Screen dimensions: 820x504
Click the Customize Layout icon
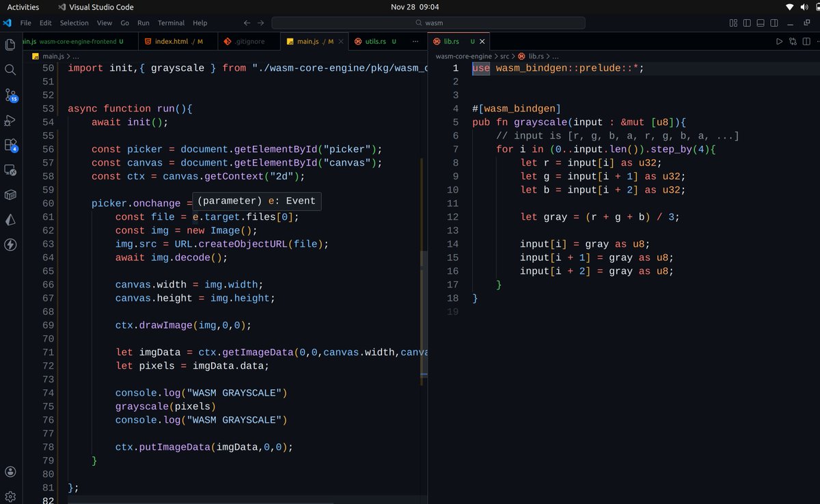[x=733, y=23]
